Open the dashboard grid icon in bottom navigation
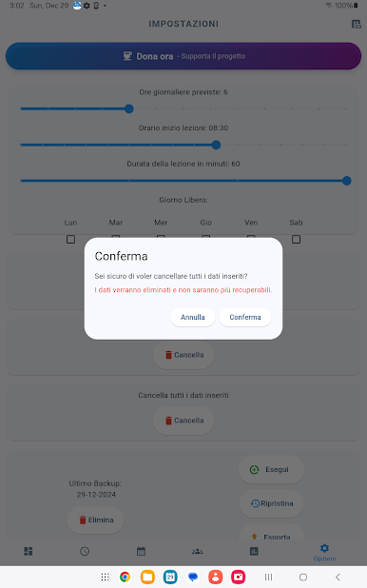This screenshot has width=367, height=588. pyautogui.click(x=29, y=551)
